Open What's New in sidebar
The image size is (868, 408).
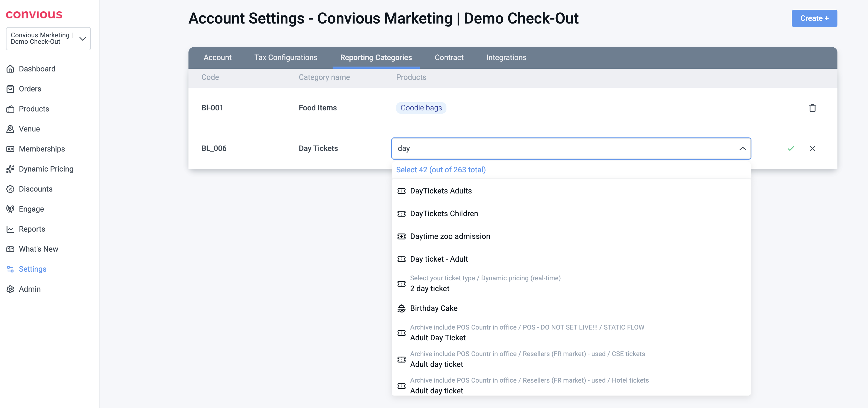point(38,249)
